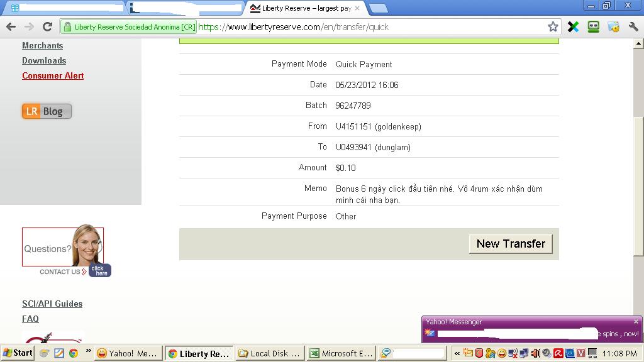Click the two-monitors network tray icon
Screen dimensions: 644x362
coord(524,353)
